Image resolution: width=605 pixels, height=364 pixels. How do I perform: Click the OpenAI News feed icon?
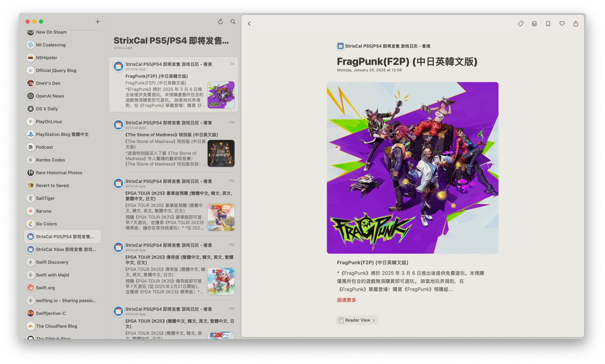coord(30,96)
